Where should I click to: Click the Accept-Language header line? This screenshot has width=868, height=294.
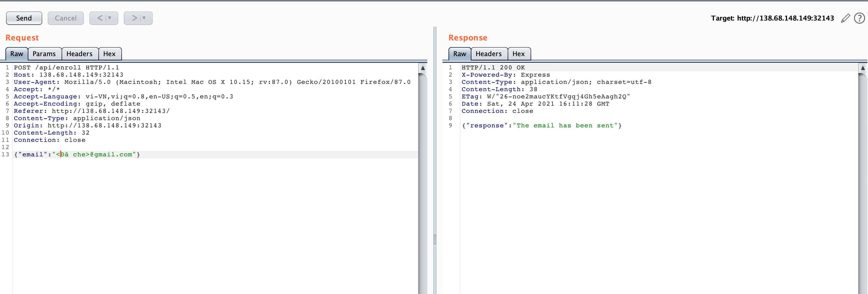pyautogui.click(x=123, y=96)
